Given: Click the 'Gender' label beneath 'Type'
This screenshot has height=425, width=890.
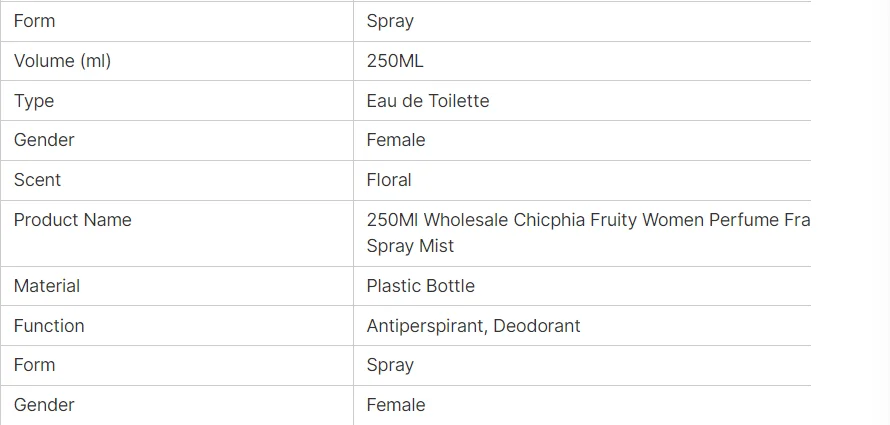Looking at the screenshot, I should tap(44, 140).
